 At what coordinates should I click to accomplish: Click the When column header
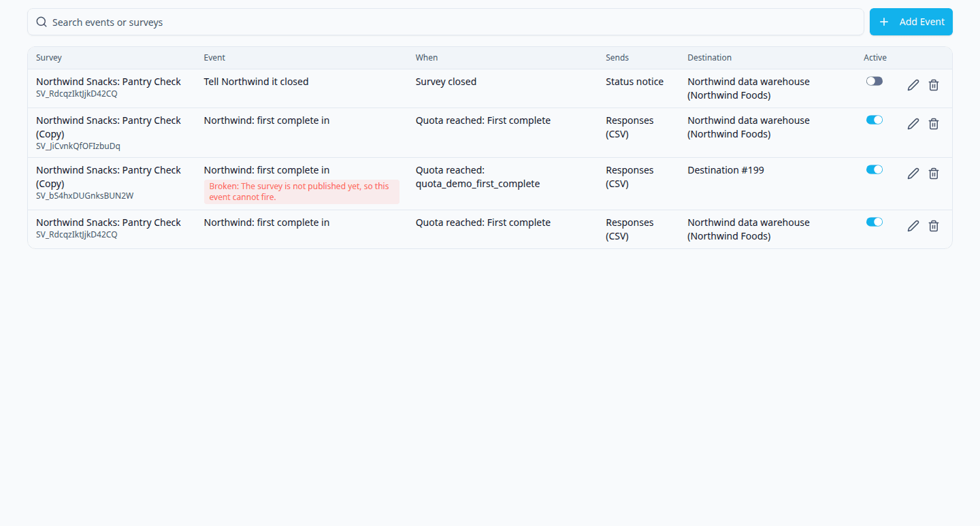pyautogui.click(x=427, y=58)
